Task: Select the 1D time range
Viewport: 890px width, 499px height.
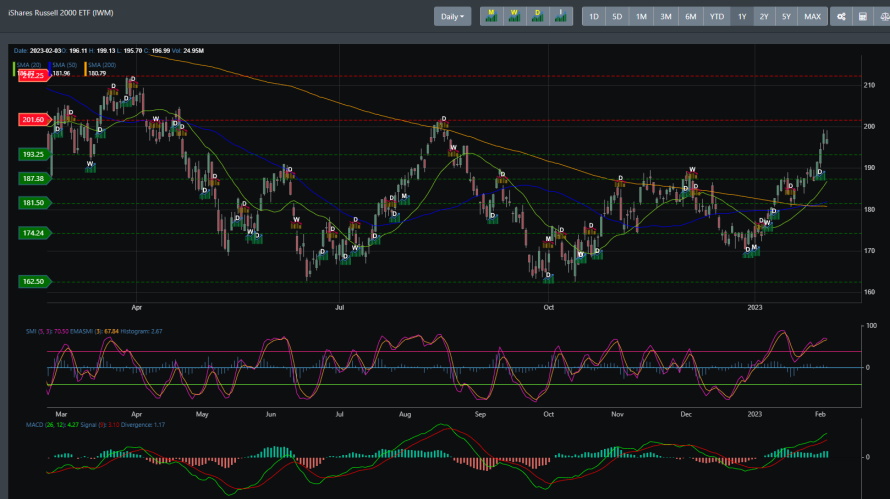Action: (x=594, y=16)
